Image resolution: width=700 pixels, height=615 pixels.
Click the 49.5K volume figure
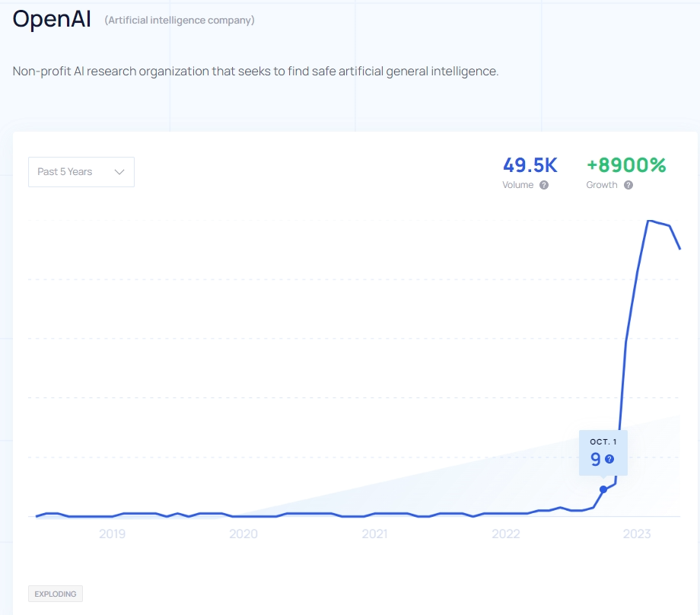point(530,165)
